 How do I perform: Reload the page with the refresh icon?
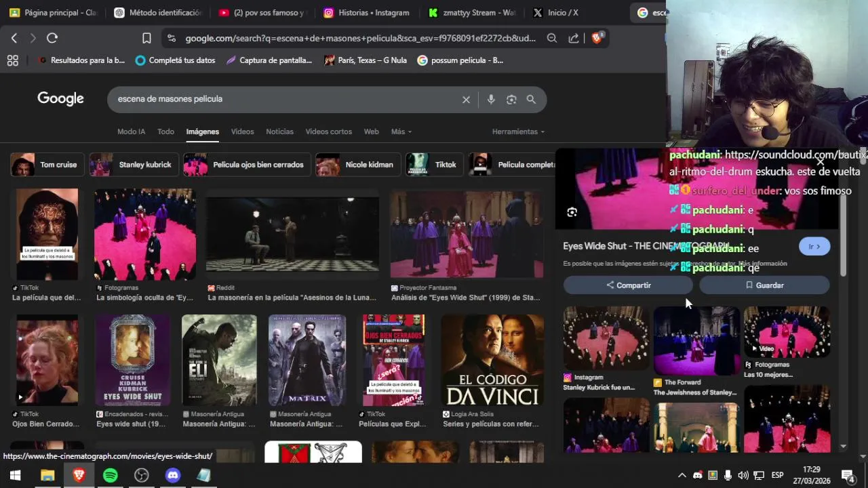pos(52,39)
